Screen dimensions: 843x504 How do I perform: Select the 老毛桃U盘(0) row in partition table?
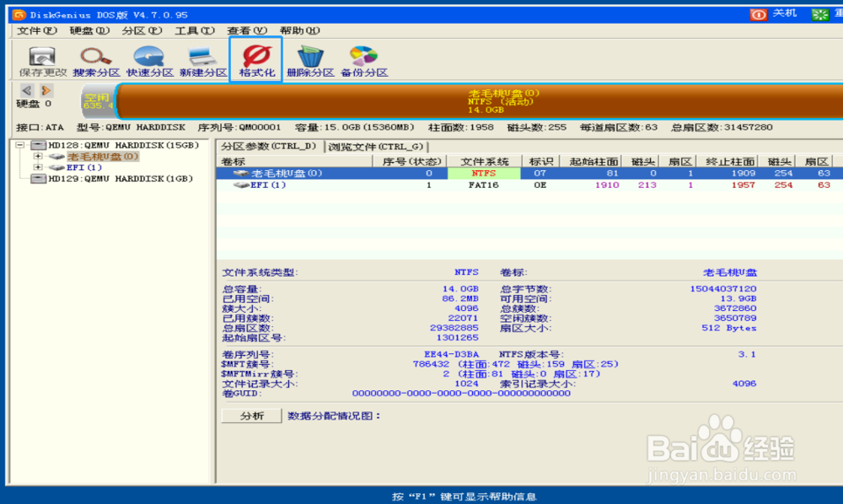(529, 174)
